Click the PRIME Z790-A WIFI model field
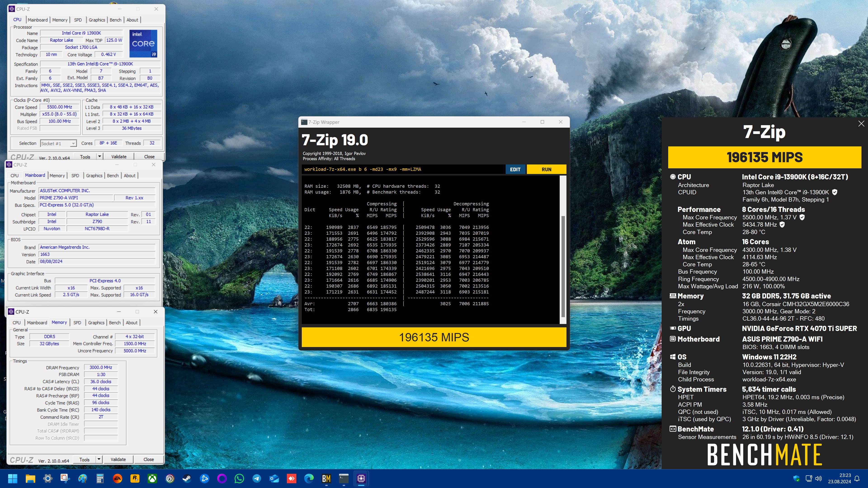The width and height of the screenshot is (868, 488). [x=75, y=198]
